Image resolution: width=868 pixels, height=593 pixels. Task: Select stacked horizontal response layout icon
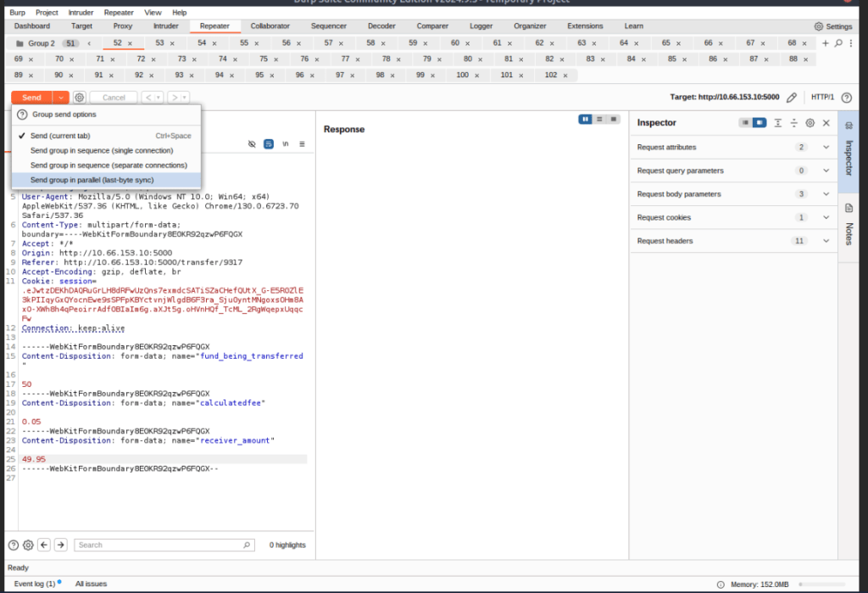click(599, 119)
